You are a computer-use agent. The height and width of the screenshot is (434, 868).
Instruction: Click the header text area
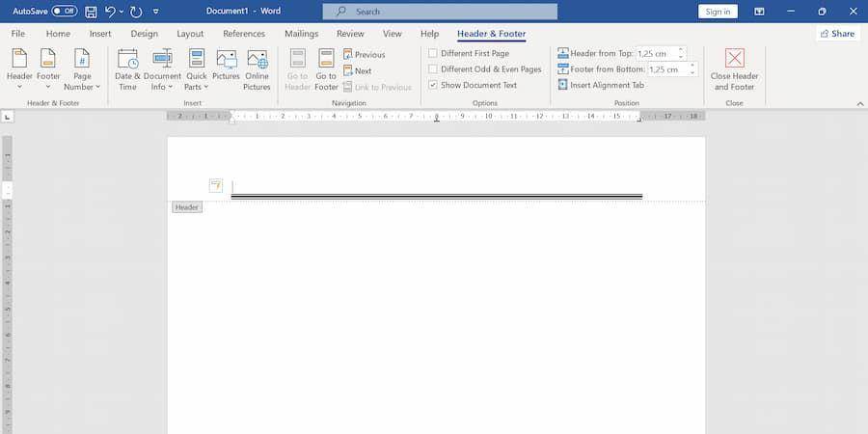[436, 186]
